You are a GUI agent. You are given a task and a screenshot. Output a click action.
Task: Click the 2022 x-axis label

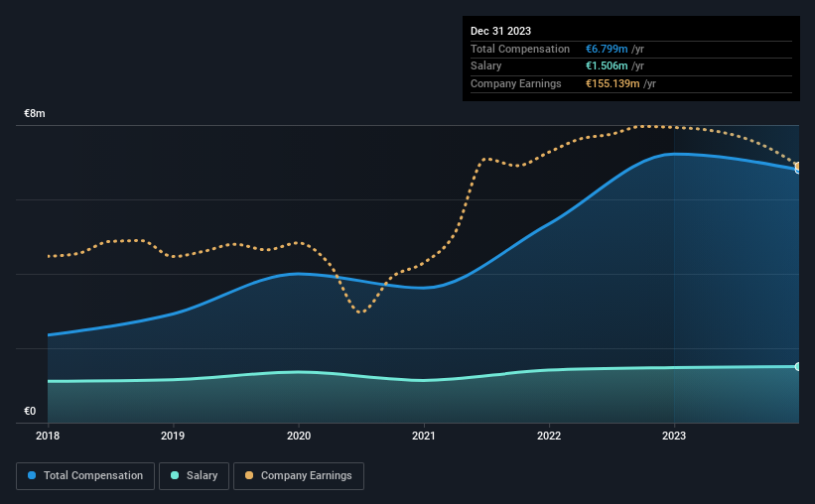[x=549, y=436]
